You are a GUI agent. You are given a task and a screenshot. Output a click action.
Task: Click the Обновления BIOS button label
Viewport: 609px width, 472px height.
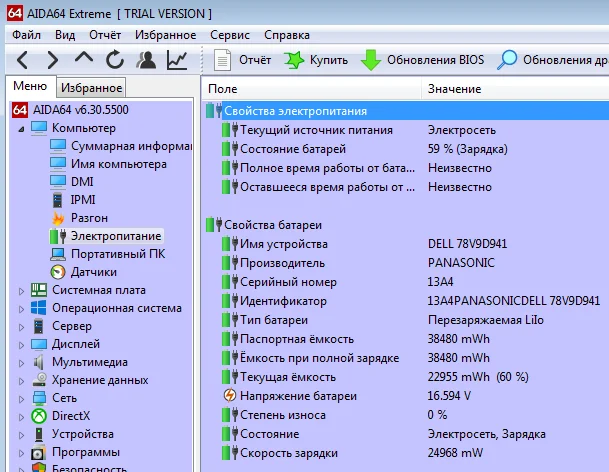(x=435, y=60)
